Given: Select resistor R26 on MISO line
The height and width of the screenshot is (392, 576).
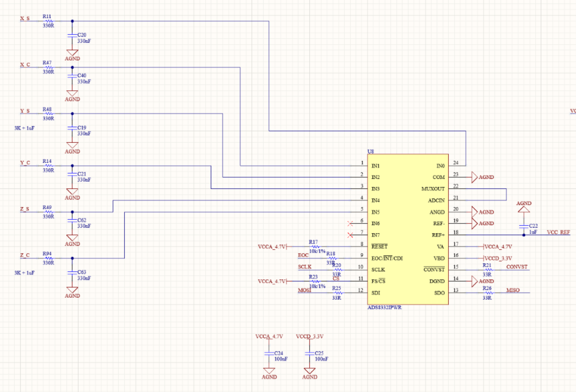Looking at the screenshot, I should point(488,293).
